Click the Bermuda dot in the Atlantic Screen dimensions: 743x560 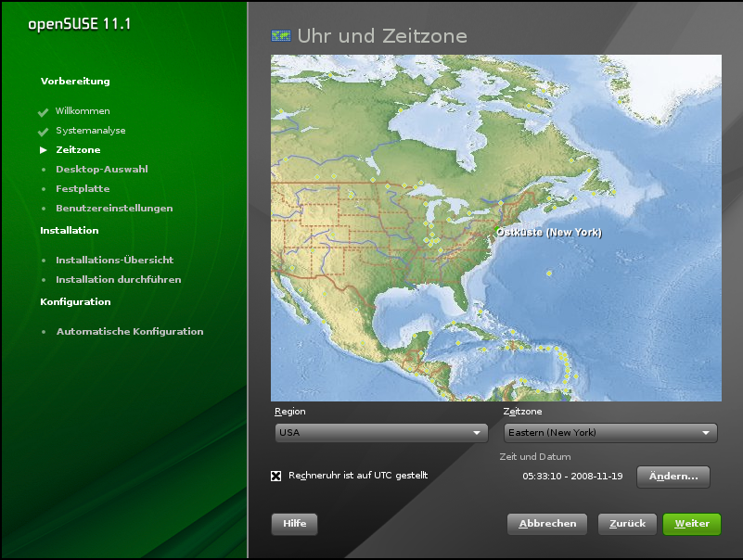[x=549, y=274]
